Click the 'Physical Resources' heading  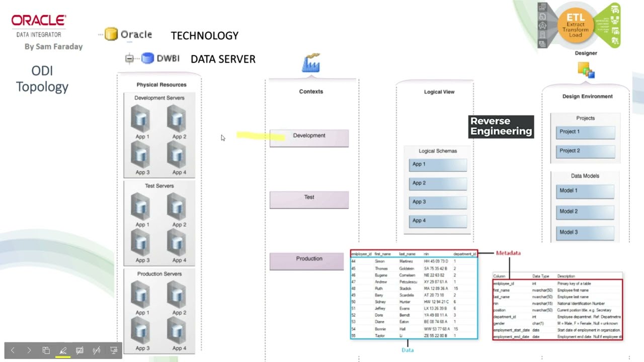(x=162, y=84)
